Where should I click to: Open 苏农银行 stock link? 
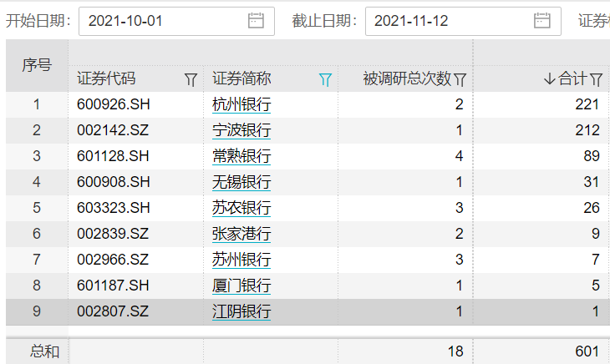pos(241,208)
